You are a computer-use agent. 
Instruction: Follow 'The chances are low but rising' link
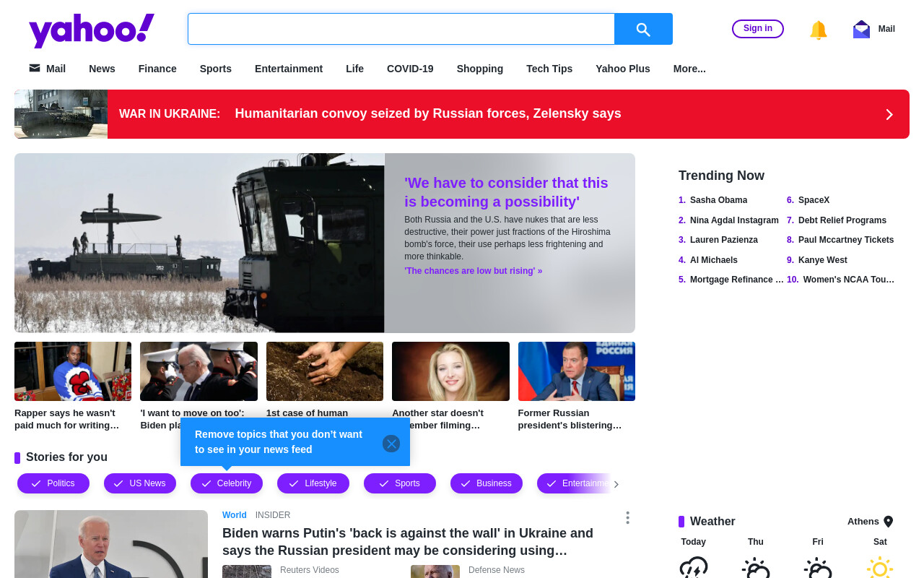click(x=473, y=271)
